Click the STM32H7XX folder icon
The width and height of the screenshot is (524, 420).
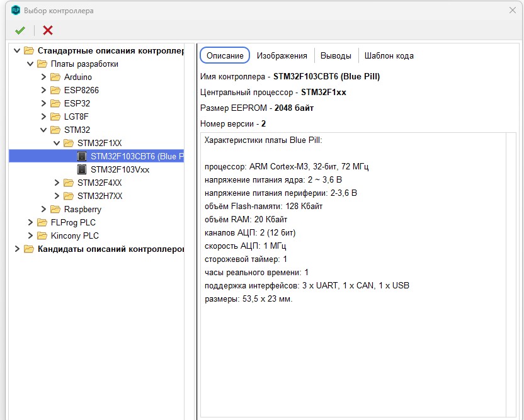[x=69, y=196]
